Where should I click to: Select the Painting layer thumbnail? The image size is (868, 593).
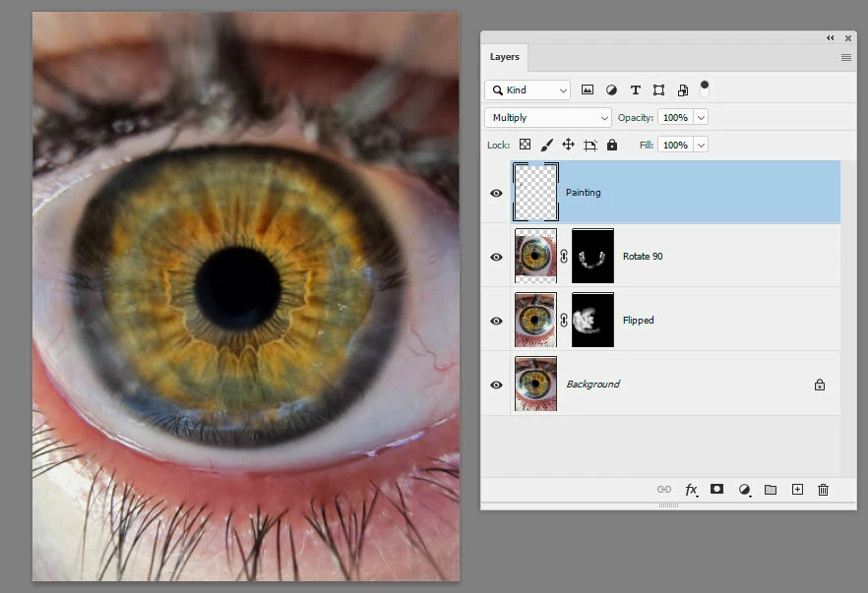[535, 192]
